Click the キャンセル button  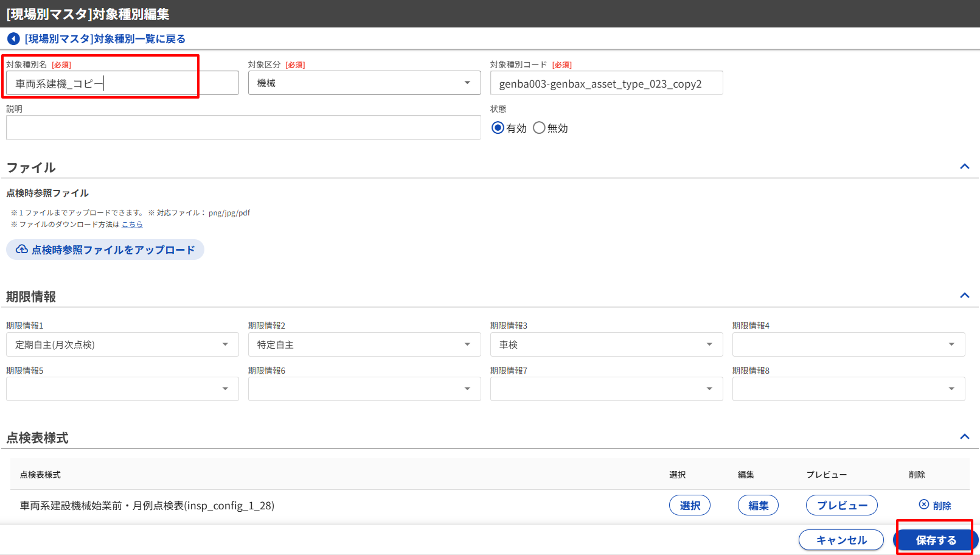[x=841, y=540]
